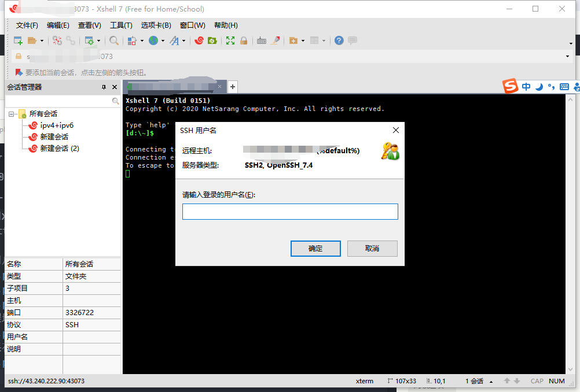Toggle Sogou Chinese/English mode 中

pyautogui.click(x=526, y=87)
